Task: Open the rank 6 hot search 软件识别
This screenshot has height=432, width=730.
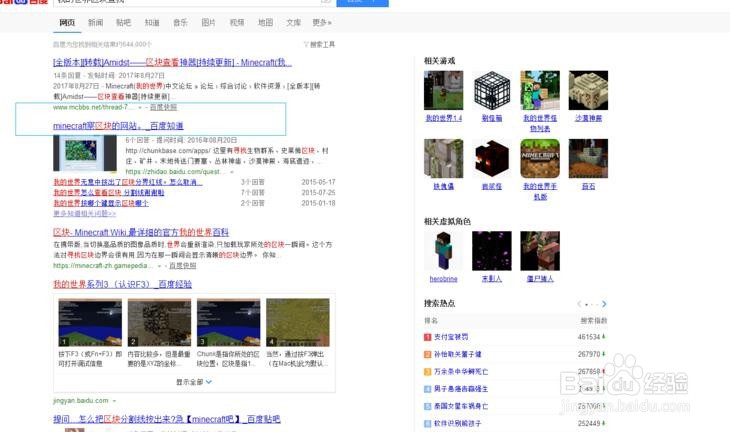Action: click(x=458, y=424)
